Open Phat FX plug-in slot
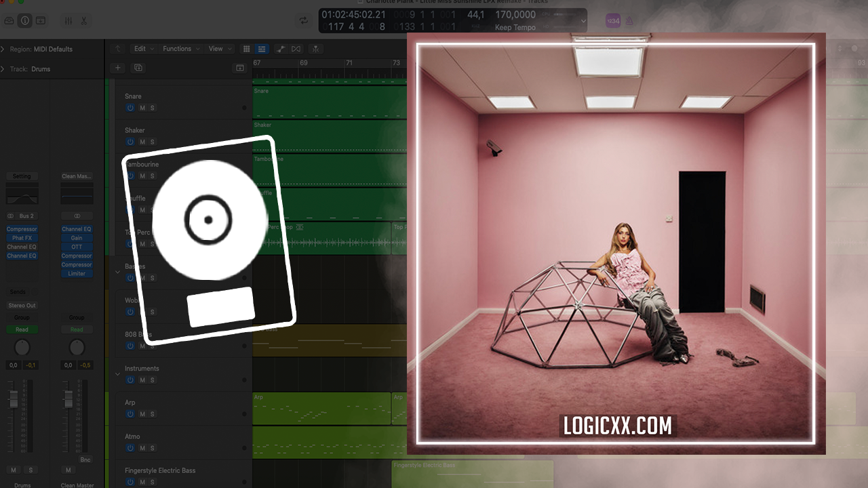The width and height of the screenshot is (868, 488). [x=22, y=238]
